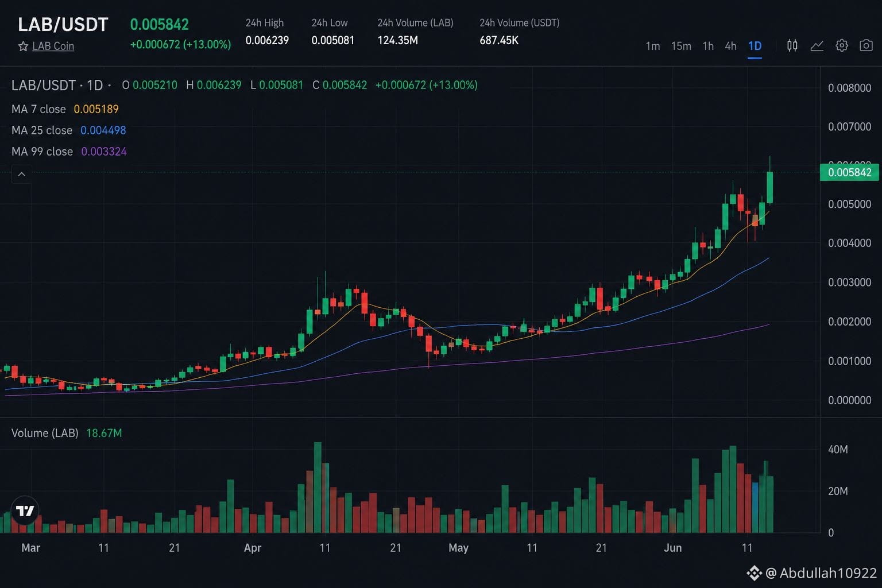This screenshot has height=588, width=882.
Task: Click the Jun date axis label
Action: pyautogui.click(x=672, y=548)
